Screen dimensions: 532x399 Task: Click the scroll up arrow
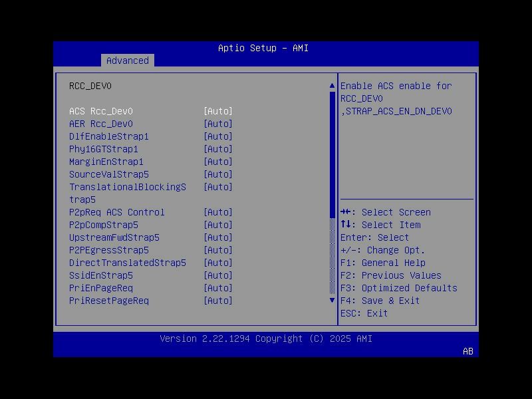[x=332, y=86]
